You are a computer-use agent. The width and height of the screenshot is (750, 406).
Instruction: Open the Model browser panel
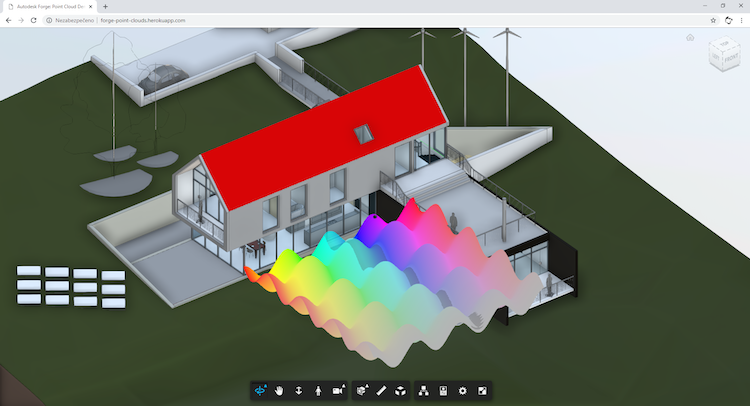click(x=424, y=391)
